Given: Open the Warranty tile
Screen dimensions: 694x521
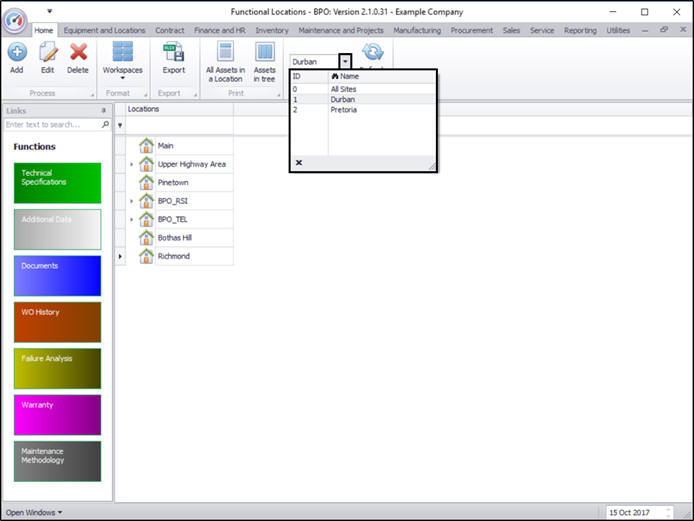Looking at the screenshot, I should click(58, 415).
